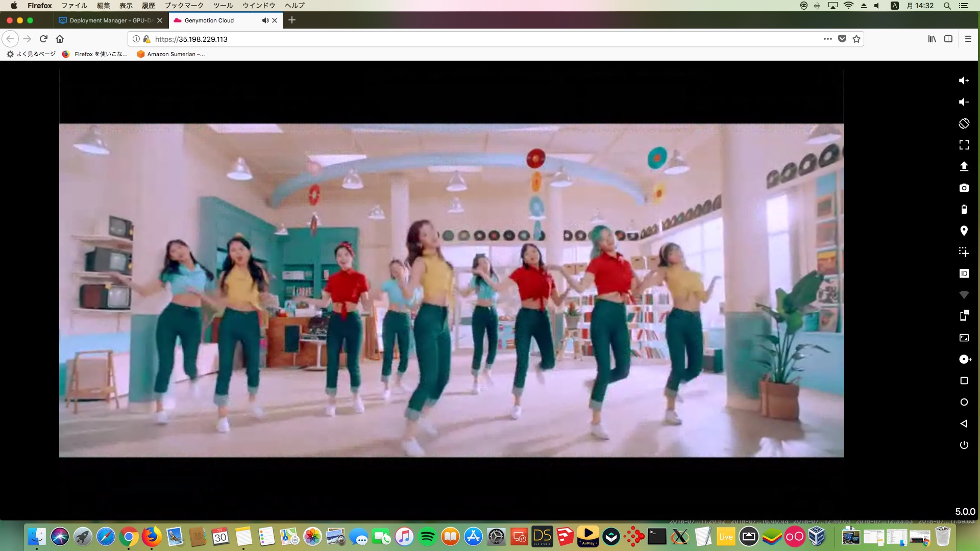Open macOS Notification Center
Screen dimensions: 980x551
coord(964,6)
